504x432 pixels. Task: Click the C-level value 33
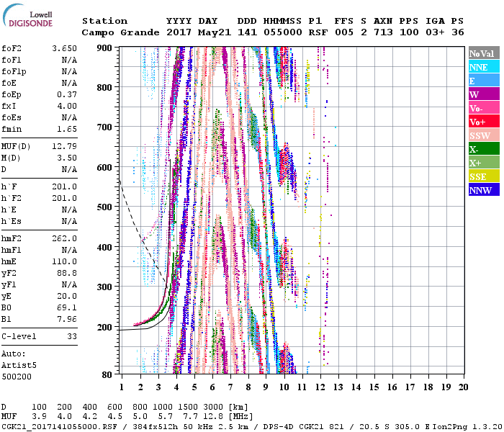(71, 336)
